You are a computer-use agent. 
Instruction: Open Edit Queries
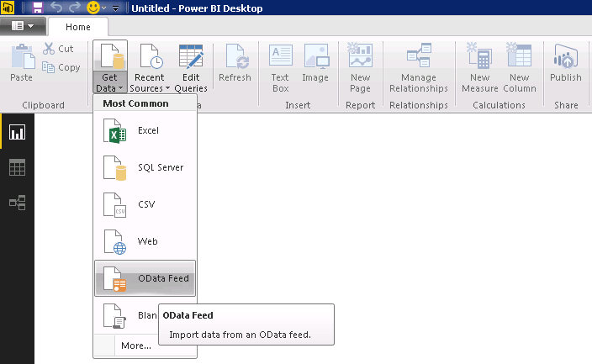tap(191, 67)
